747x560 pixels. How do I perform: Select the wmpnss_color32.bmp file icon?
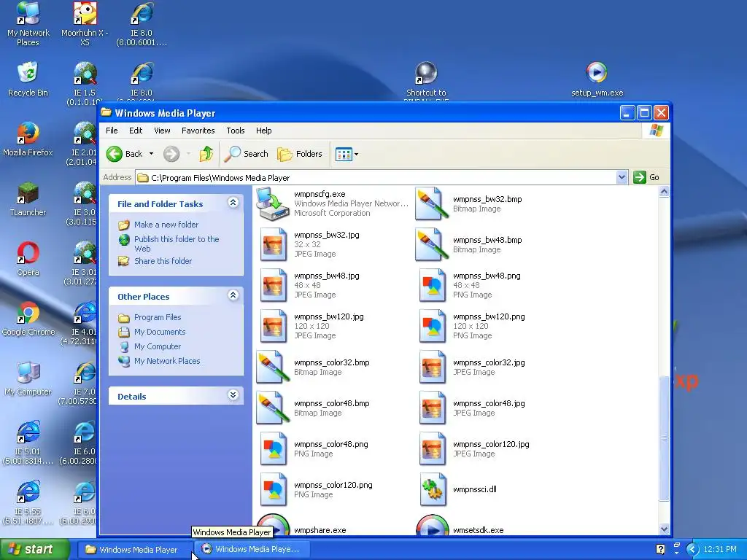(273, 367)
